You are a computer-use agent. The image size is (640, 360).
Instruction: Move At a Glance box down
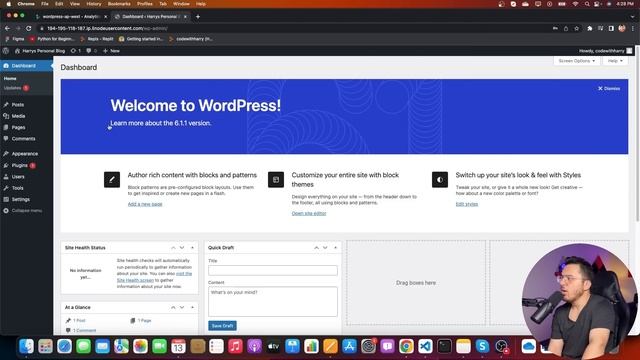pos(182,307)
